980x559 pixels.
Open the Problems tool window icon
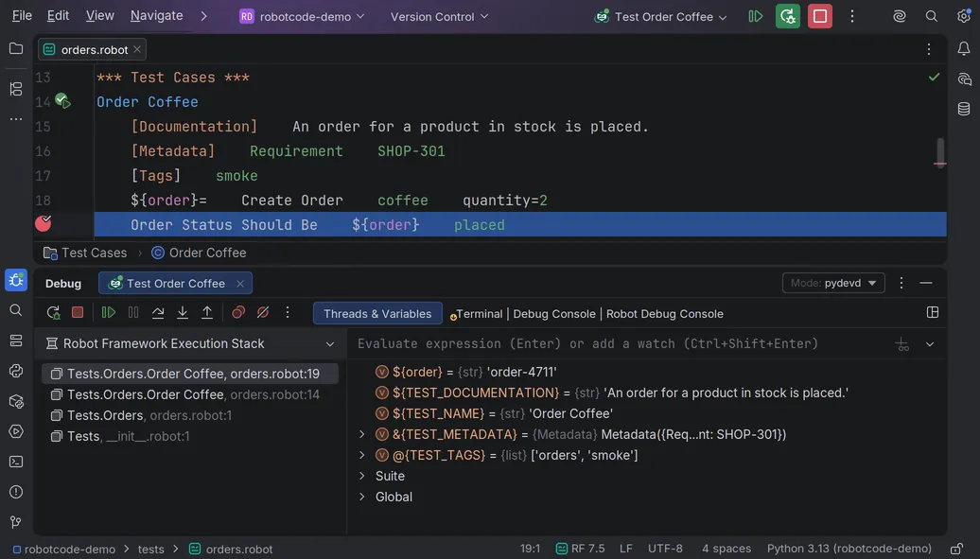(x=16, y=492)
